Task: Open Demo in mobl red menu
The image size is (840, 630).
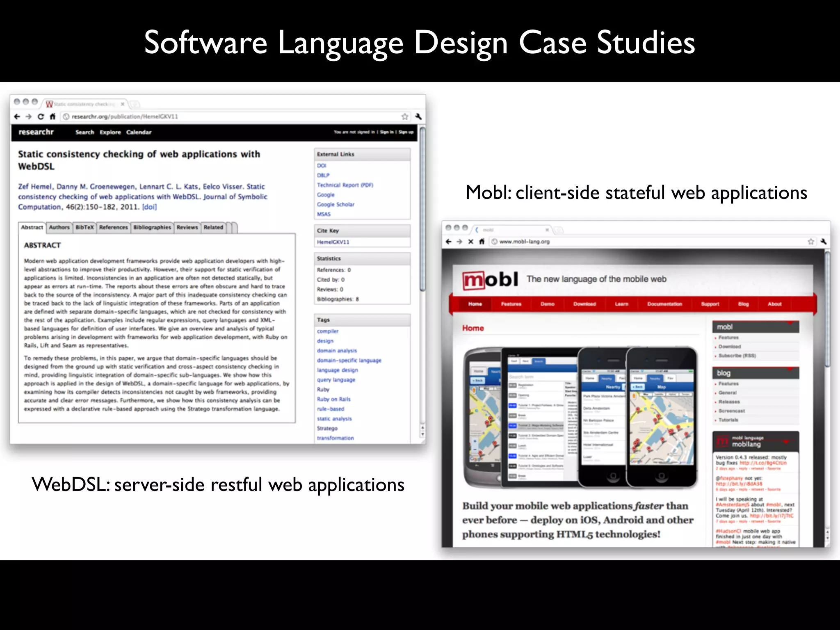Action: tap(548, 304)
